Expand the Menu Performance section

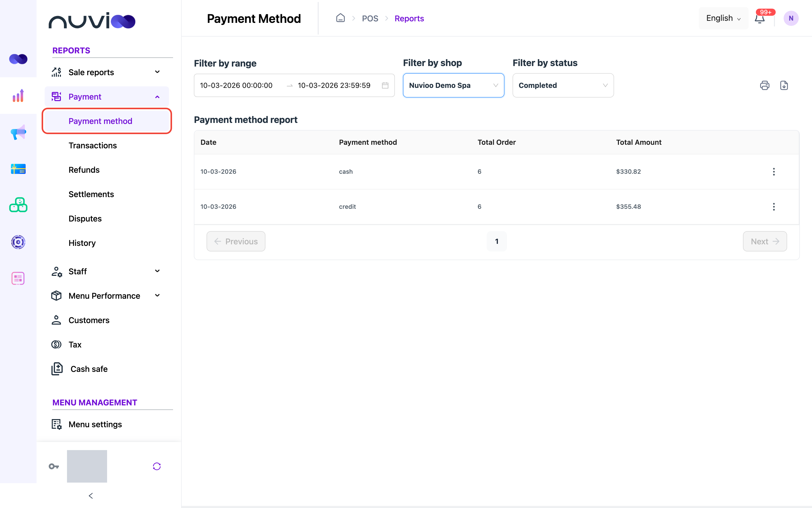(x=107, y=296)
